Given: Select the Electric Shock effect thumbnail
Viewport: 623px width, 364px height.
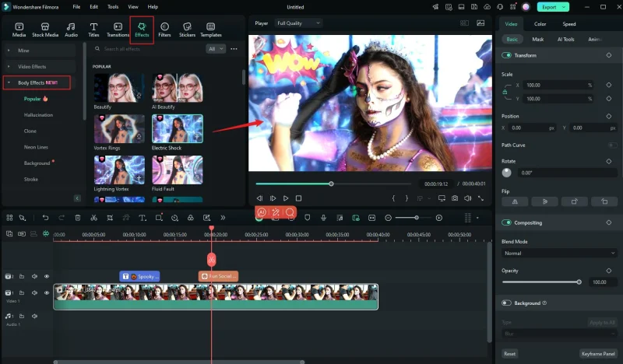Looking at the screenshot, I should (178, 129).
